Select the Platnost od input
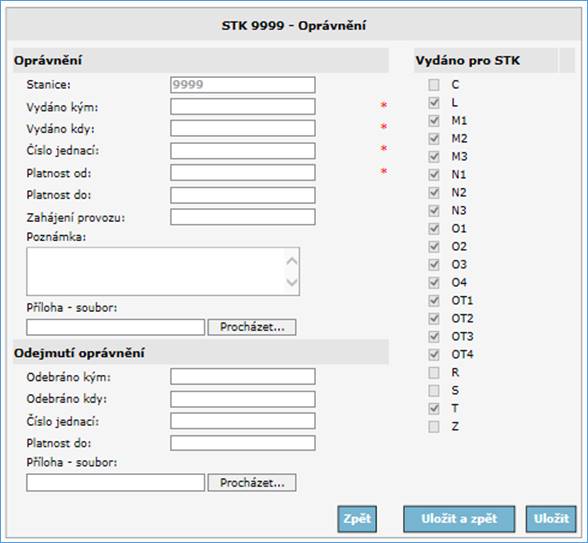The width and height of the screenshot is (588, 543). click(x=243, y=173)
